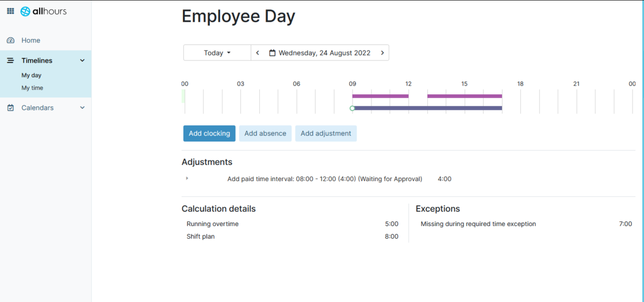
Task: Open My time in the sidebar
Action: pos(32,88)
